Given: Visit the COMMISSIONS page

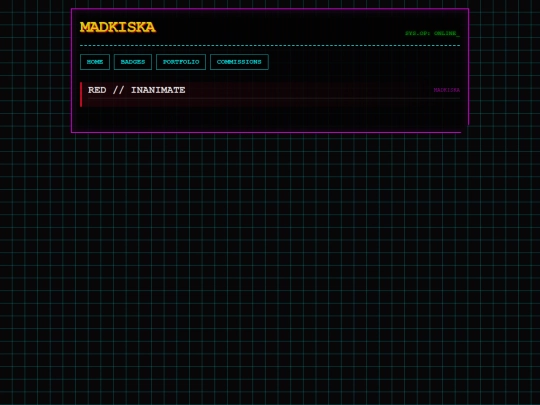Looking at the screenshot, I should [x=239, y=62].
